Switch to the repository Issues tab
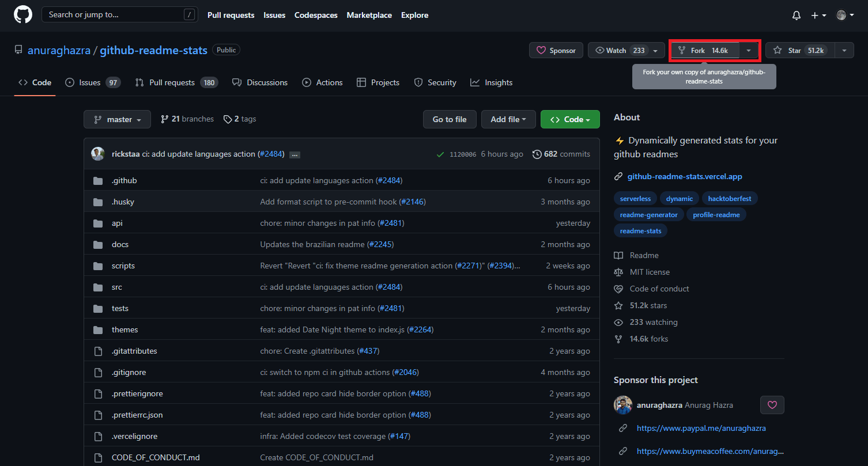868x466 pixels. (92, 82)
